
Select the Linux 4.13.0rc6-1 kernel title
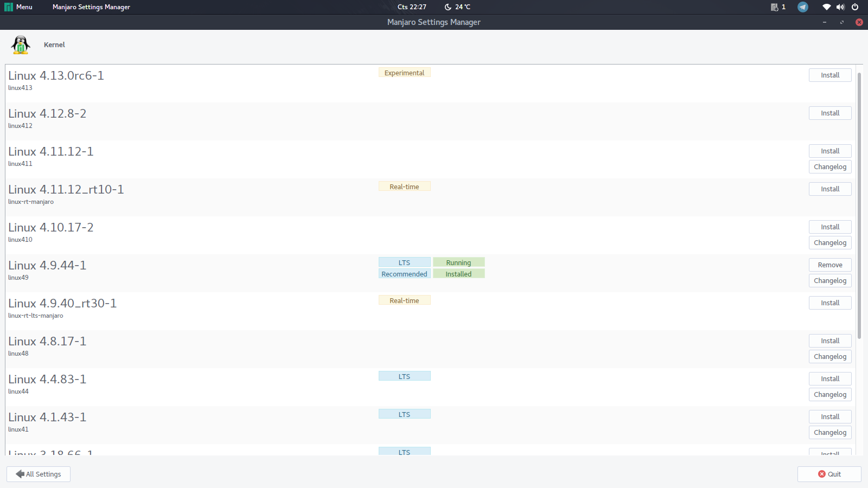click(56, 76)
